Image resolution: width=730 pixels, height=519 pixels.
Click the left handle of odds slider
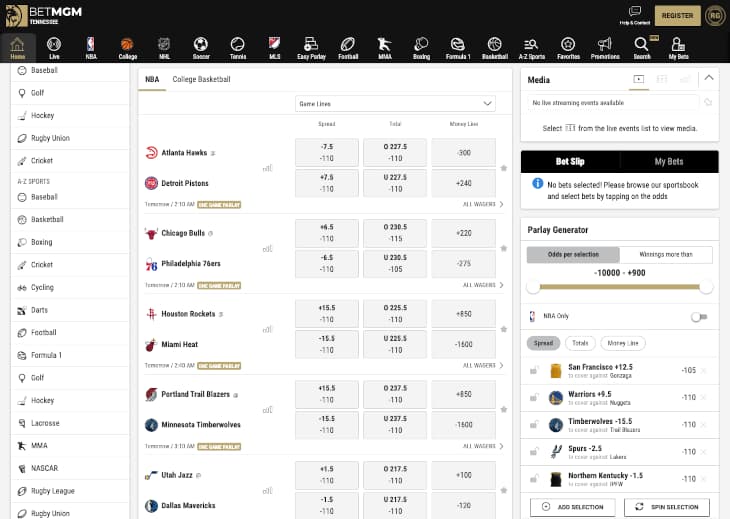point(533,287)
